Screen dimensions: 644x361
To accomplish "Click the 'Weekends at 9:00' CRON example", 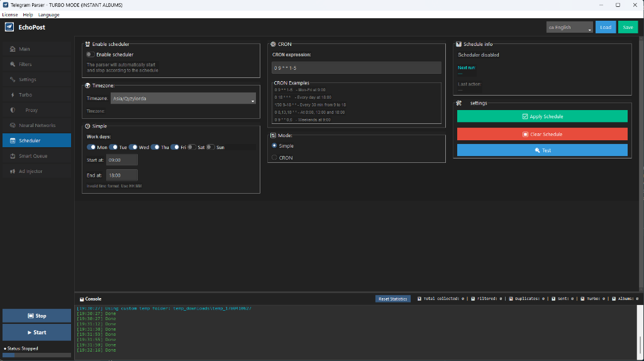I will click(303, 120).
